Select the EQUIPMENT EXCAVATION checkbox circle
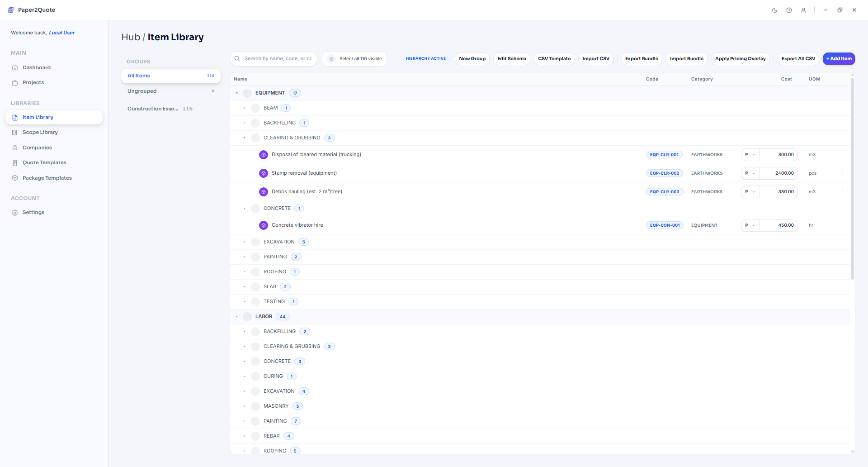 coord(255,242)
